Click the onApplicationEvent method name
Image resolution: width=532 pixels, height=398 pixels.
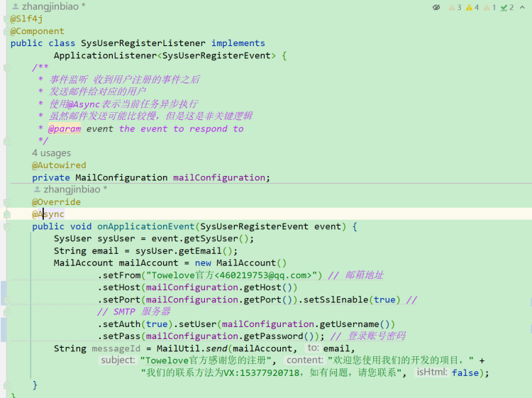pos(146,226)
